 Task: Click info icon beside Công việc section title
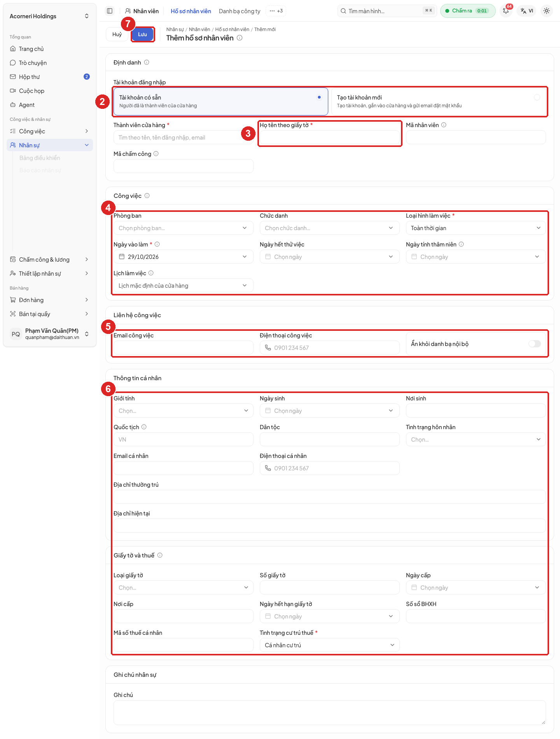pyautogui.click(x=147, y=196)
